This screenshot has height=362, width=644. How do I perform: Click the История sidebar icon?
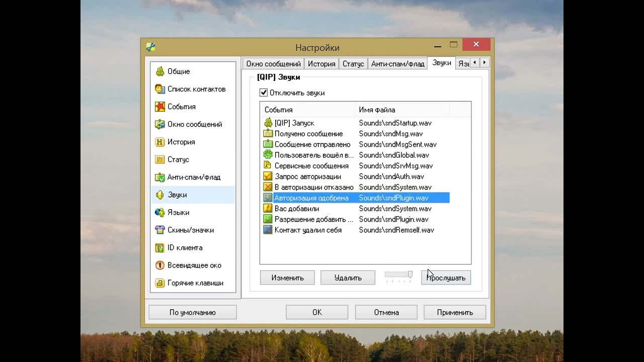coord(159,142)
